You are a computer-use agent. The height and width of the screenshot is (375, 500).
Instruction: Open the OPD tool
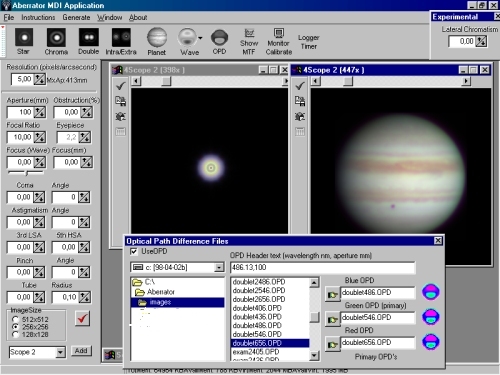(x=219, y=41)
